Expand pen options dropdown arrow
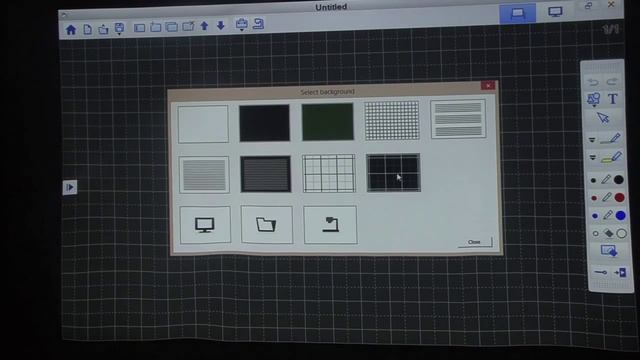The width and height of the screenshot is (640, 360). point(592,140)
